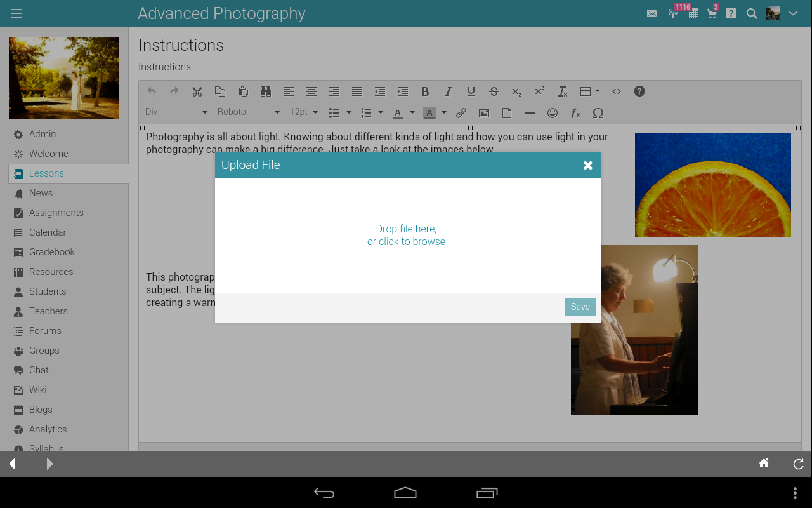Open the shopping cart in header
The image size is (812, 508).
712,13
